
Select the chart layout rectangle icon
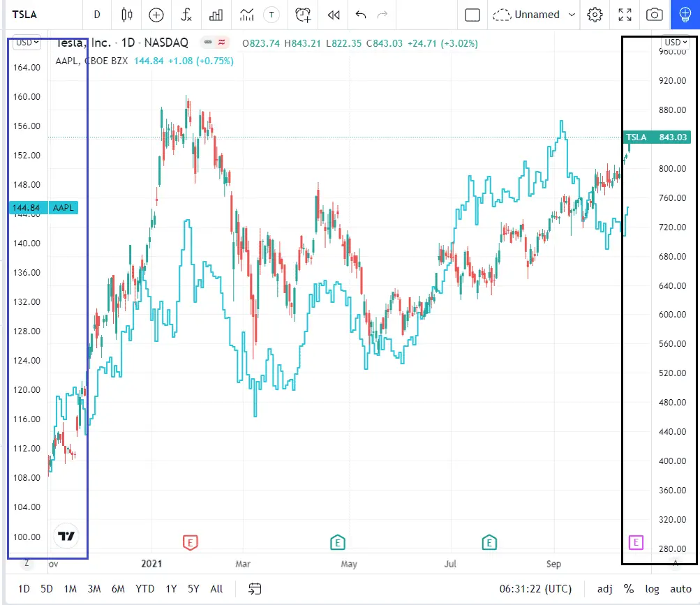click(472, 15)
